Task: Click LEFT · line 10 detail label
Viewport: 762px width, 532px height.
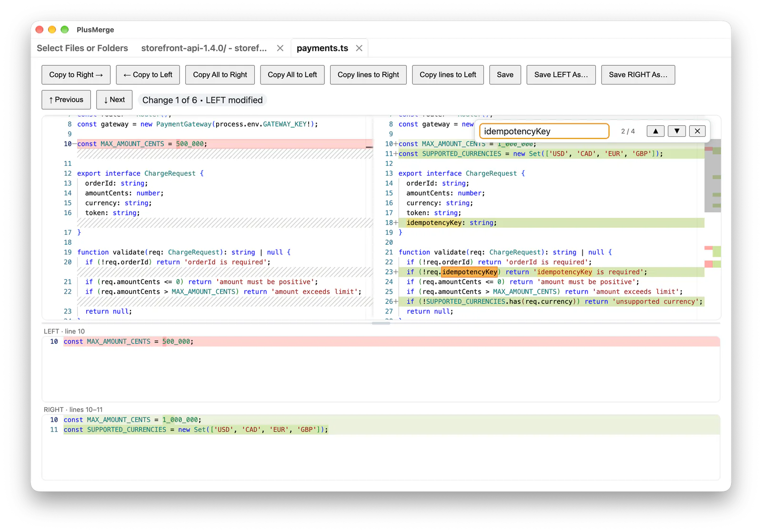Action: tap(64, 331)
